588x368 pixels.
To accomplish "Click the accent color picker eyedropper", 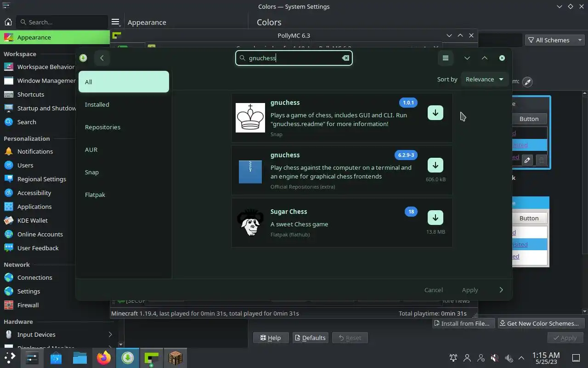I will pyautogui.click(x=527, y=82).
